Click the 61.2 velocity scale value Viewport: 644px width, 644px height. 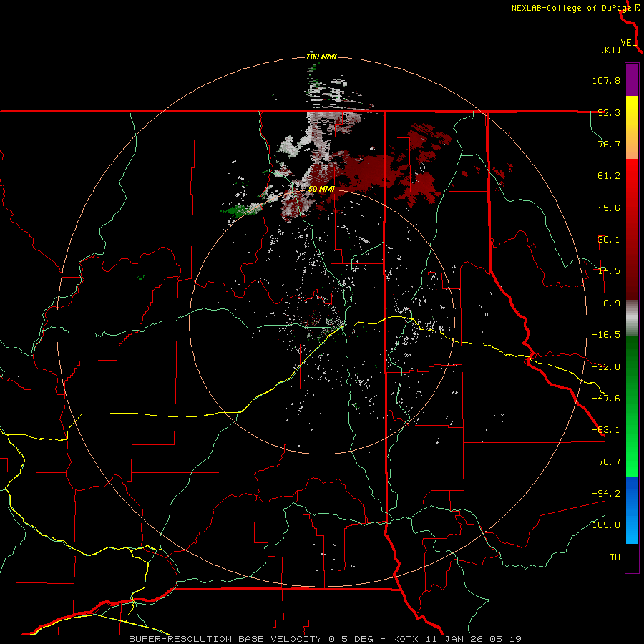pos(609,176)
